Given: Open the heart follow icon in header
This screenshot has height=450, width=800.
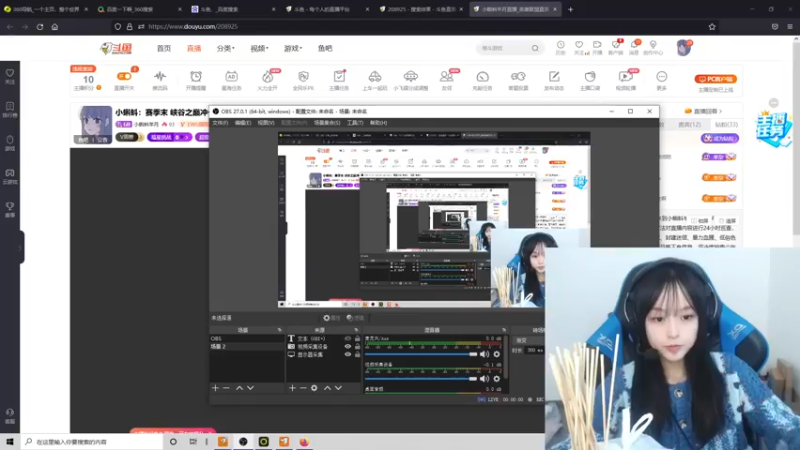Looking at the screenshot, I should [579, 45].
